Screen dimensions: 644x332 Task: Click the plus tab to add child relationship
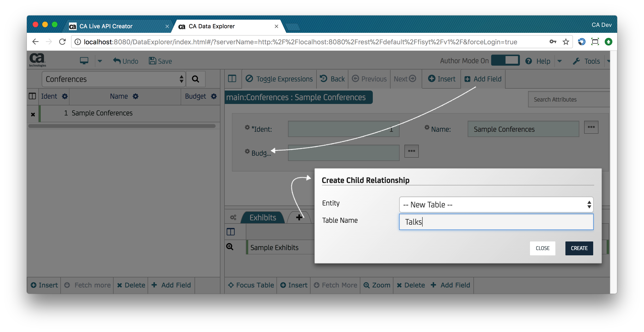299,217
